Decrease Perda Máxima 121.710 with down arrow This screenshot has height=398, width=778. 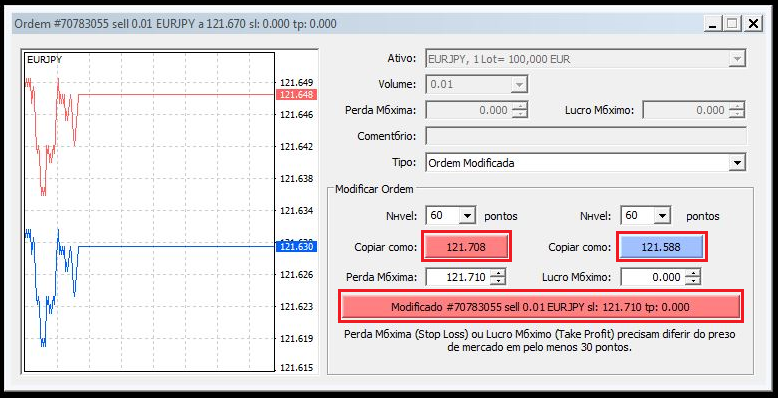point(497,281)
